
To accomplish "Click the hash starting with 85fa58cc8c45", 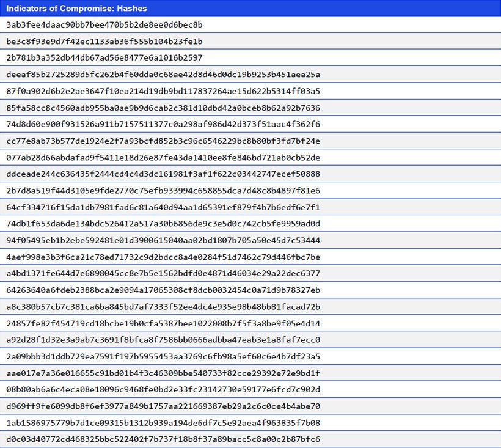I will pyautogui.click(x=163, y=108).
